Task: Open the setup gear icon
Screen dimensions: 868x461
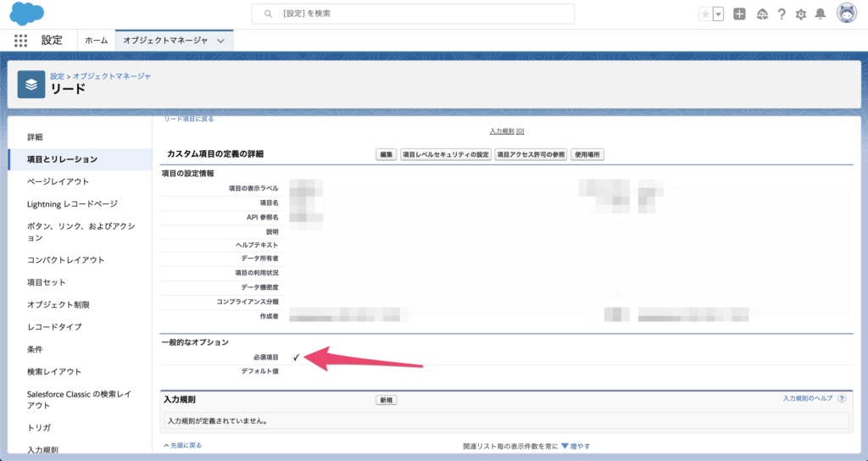Action: click(x=800, y=14)
